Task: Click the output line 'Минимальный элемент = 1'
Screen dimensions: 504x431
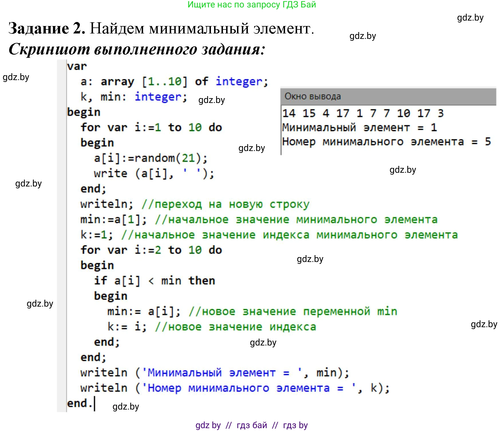Action: 359,128
